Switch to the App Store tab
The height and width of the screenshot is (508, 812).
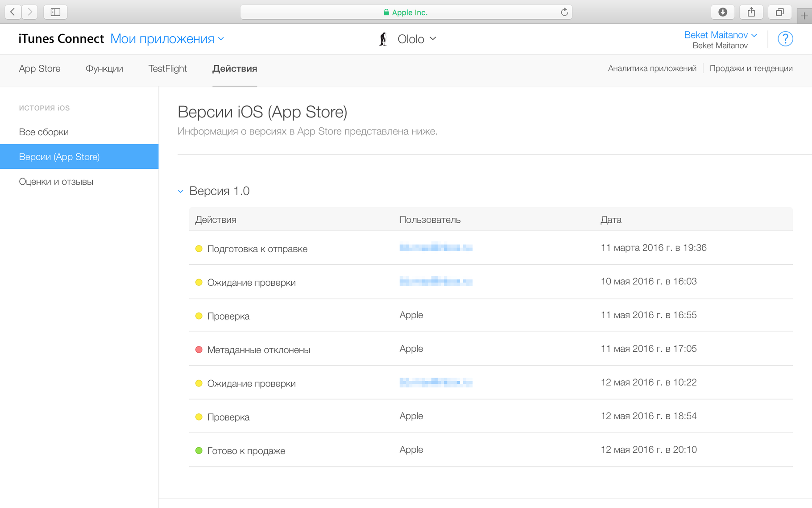pos(40,69)
